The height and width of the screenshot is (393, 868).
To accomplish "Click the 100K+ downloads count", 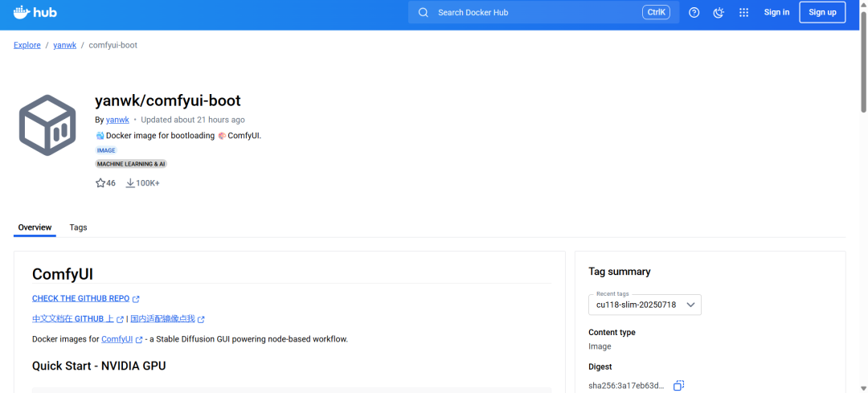I will pyautogui.click(x=148, y=182).
